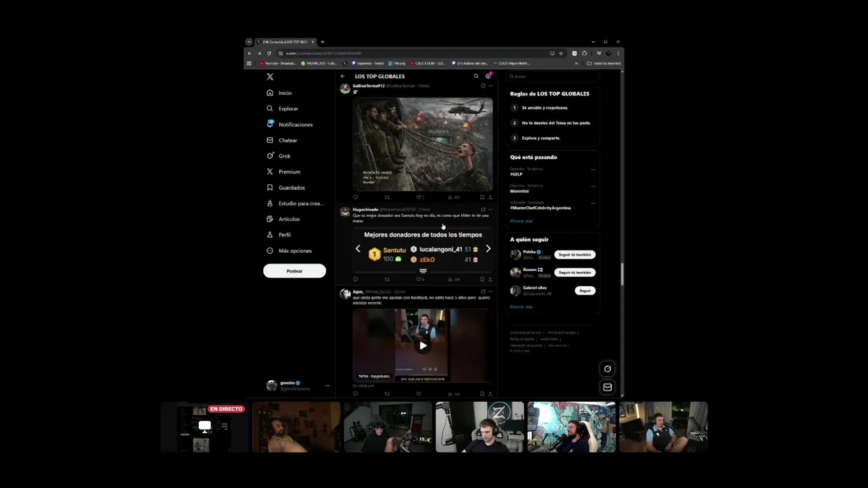The image size is (868, 488).
Task: Open more options for #GELP trend
Action: click(593, 169)
